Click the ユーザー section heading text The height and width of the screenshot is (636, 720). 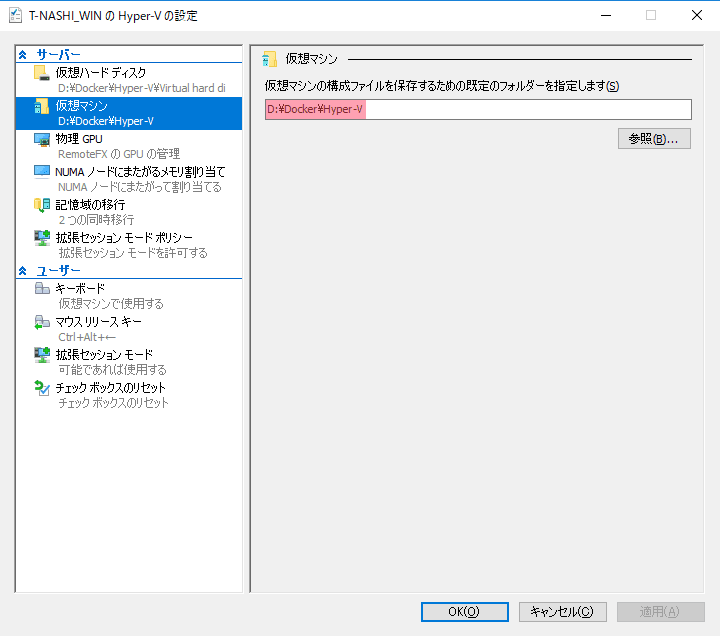[x=58, y=271]
